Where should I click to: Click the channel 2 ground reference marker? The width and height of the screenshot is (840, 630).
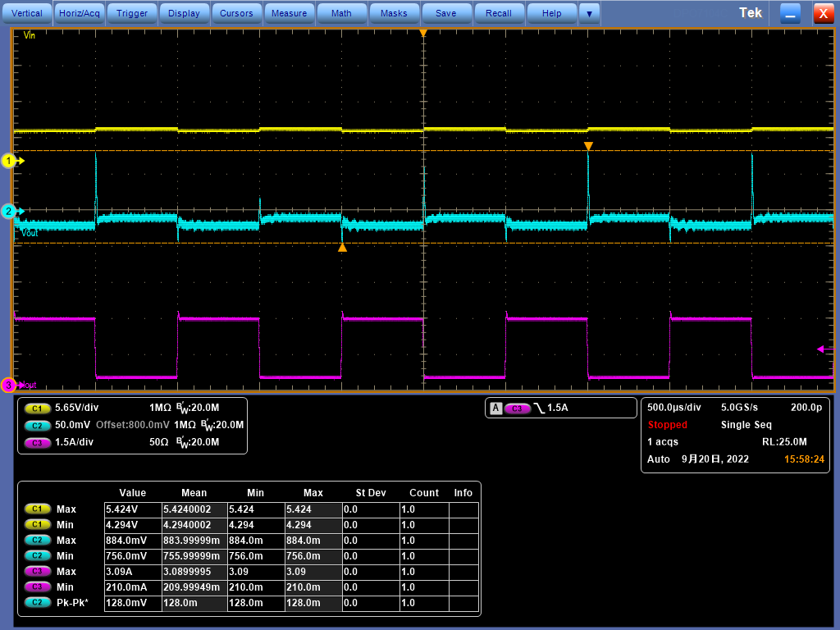[x=10, y=211]
